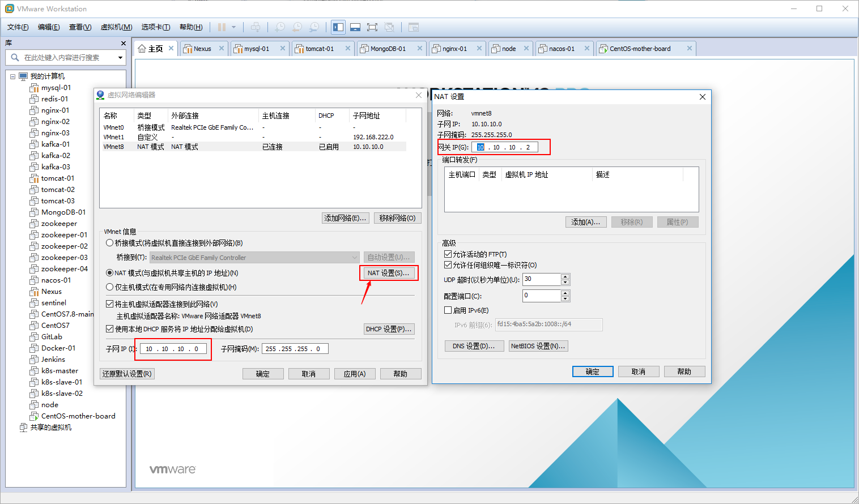Viewport: 859px width, 504px height.
Task: Select the VMnet8 row in network table
Action: point(254,147)
